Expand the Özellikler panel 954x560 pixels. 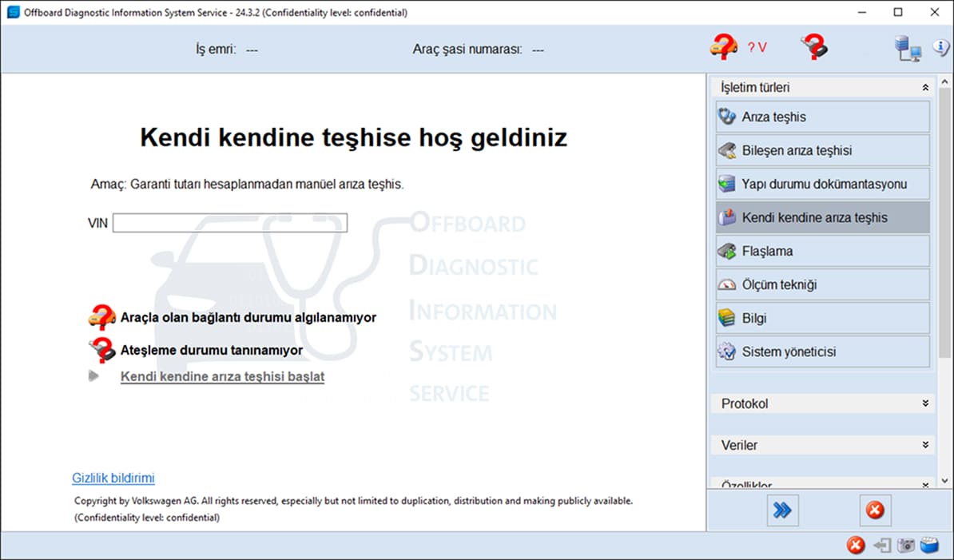click(924, 485)
